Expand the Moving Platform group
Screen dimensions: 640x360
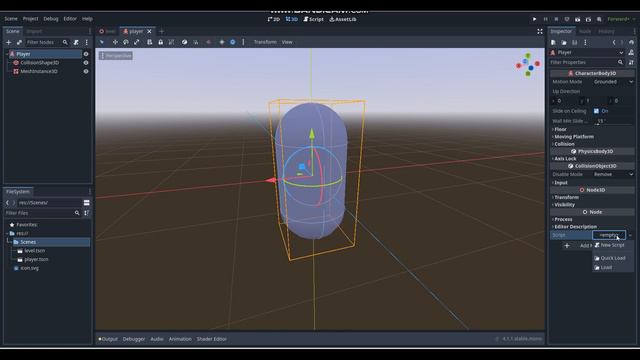click(x=573, y=137)
